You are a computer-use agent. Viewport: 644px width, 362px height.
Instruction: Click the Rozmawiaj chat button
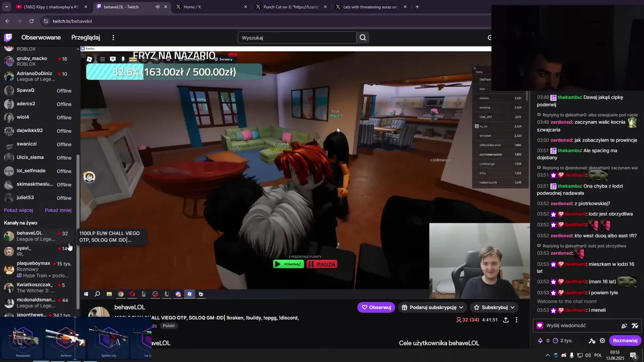coord(625,340)
